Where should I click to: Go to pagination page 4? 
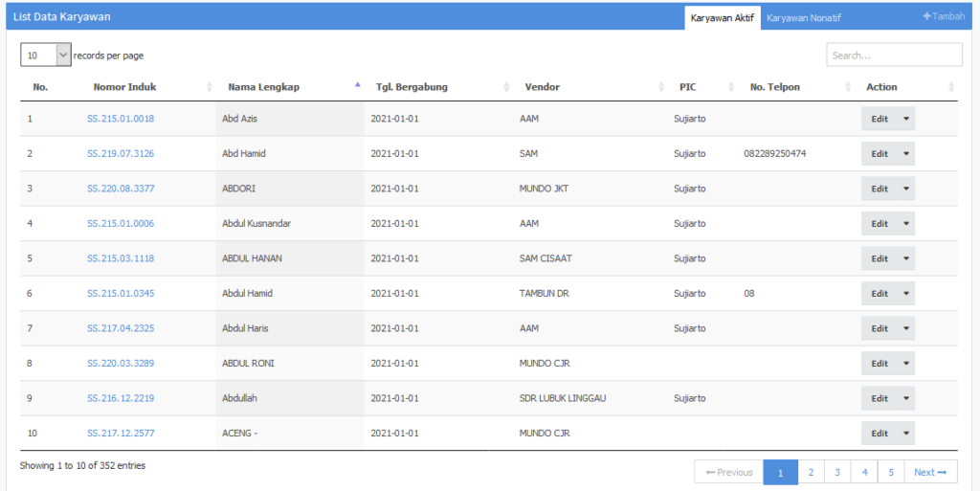(864, 472)
